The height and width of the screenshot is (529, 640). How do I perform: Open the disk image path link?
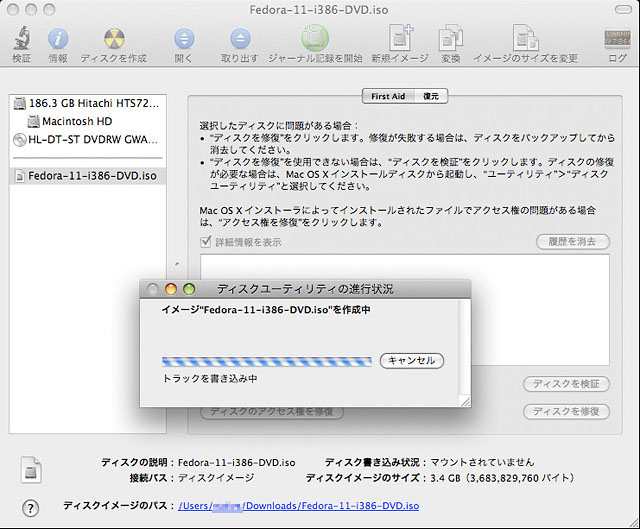[x=298, y=506]
